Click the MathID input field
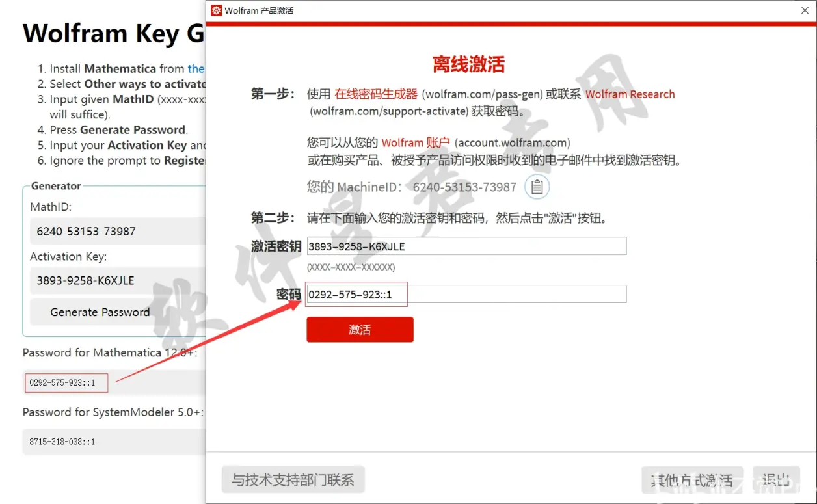Image resolution: width=817 pixels, height=504 pixels. [x=118, y=231]
